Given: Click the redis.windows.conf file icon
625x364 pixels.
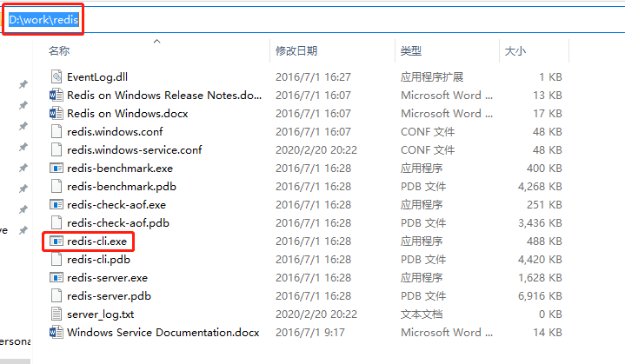Looking at the screenshot, I should pos(57,131).
